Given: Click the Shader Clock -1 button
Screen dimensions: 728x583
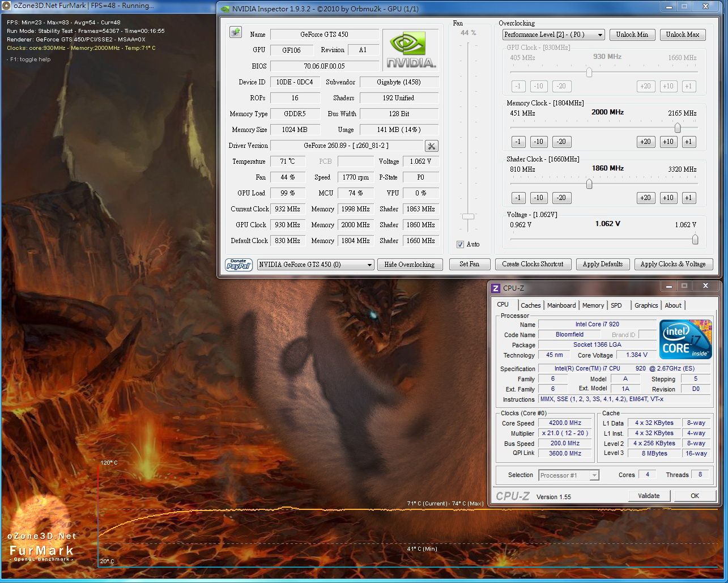Looking at the screenshot, I should tap(518, 198).
